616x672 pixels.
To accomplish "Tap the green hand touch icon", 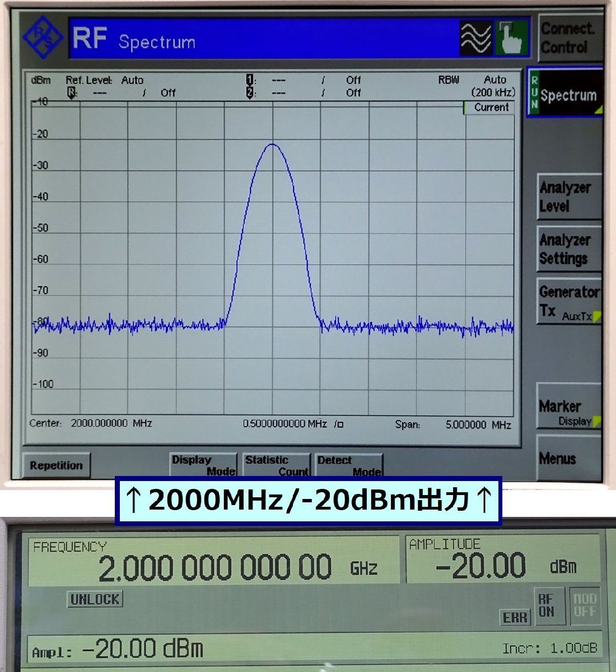I will click(511, 39).
